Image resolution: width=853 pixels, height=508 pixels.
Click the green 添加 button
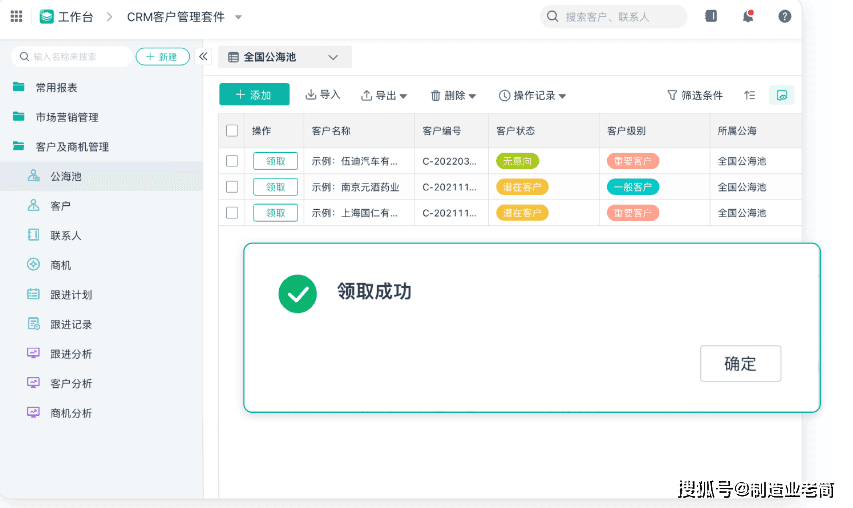254,95
